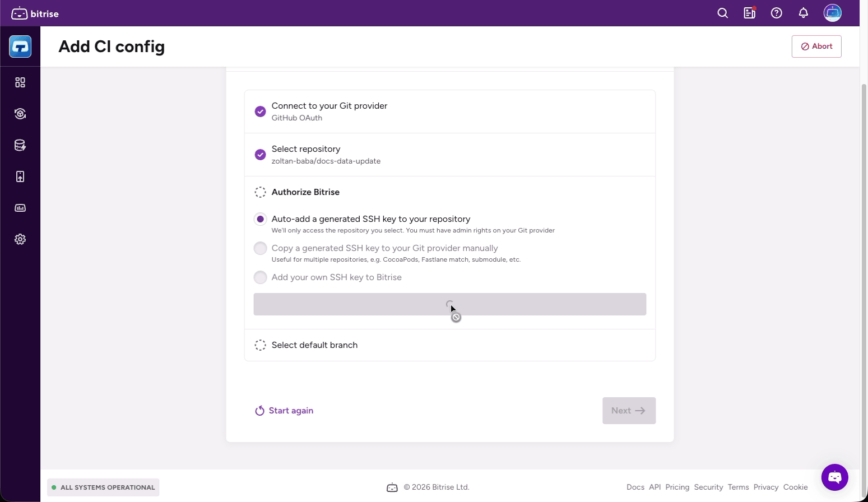The height and width of the screenshot is (502, 868).
Task: Click the Add CI config heading
Action: [x=112, y=47]
